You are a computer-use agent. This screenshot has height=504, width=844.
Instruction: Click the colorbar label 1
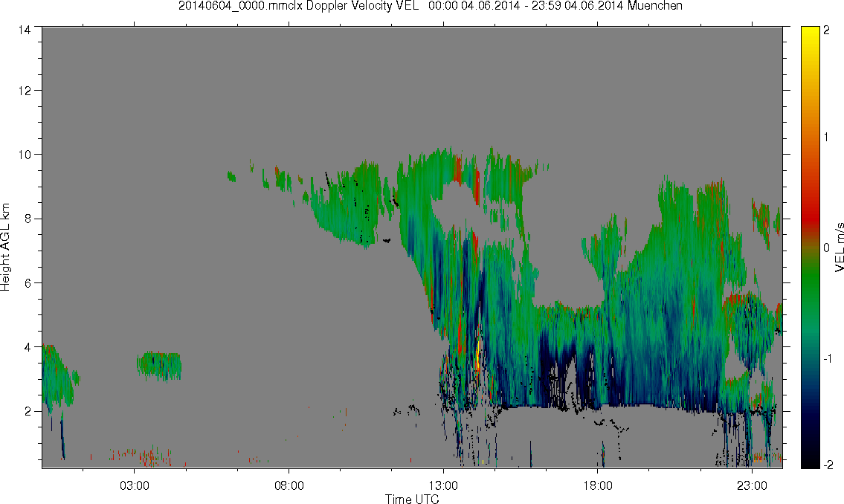coord(827,138)
